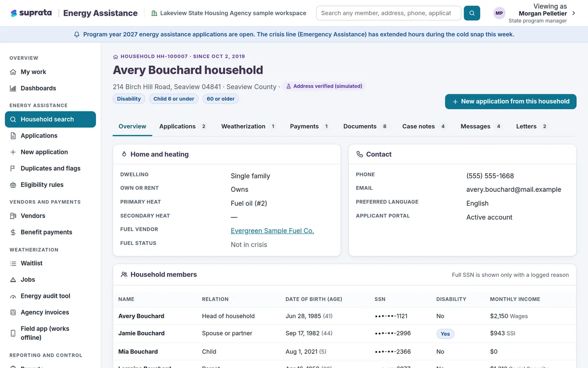Click the Mia Bouchard name cell
588x368 pixels.
coord(138,351)
